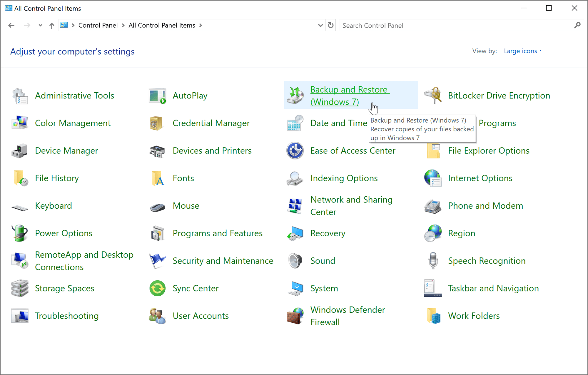Open the Programs and Features link
The image size is (588, 375).
pyautogui.click(x=218, y=233)
